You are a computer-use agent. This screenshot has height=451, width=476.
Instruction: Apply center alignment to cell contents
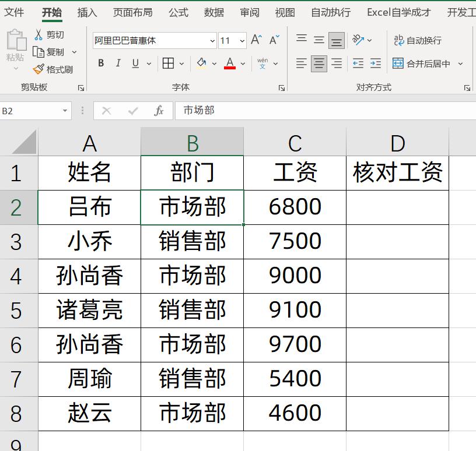[318, 64]
